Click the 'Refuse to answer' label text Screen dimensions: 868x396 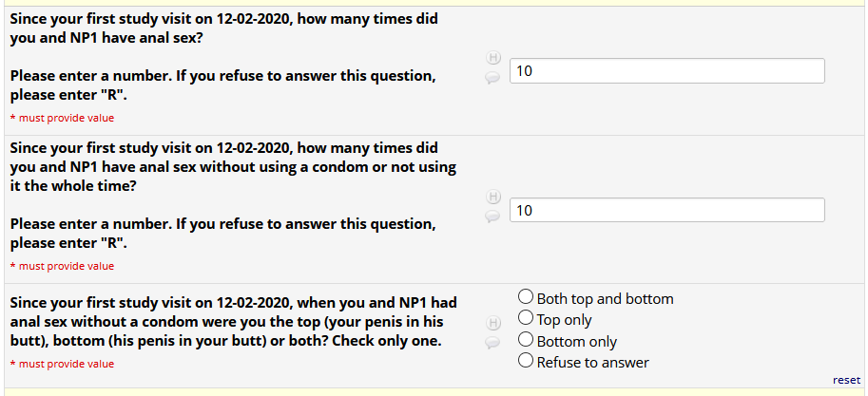(x=592, y=362)
